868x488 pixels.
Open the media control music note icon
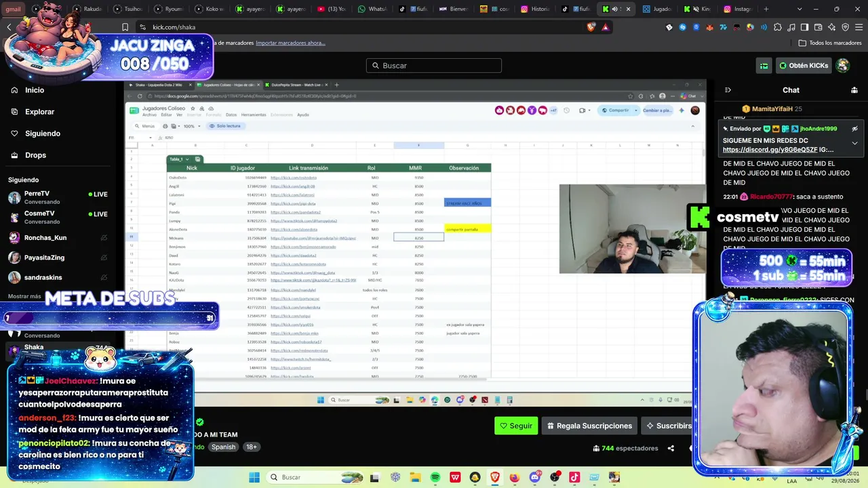pyautogui.click(x=791, y=27)
